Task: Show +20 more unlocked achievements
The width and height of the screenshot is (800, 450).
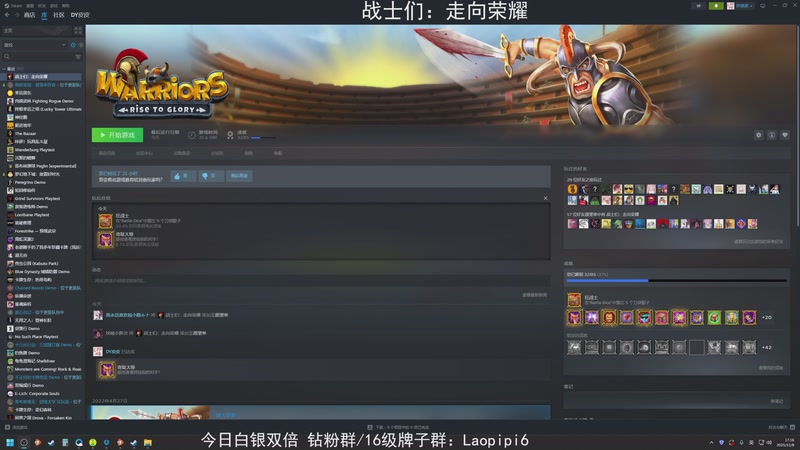Action: tap(766, 317)
